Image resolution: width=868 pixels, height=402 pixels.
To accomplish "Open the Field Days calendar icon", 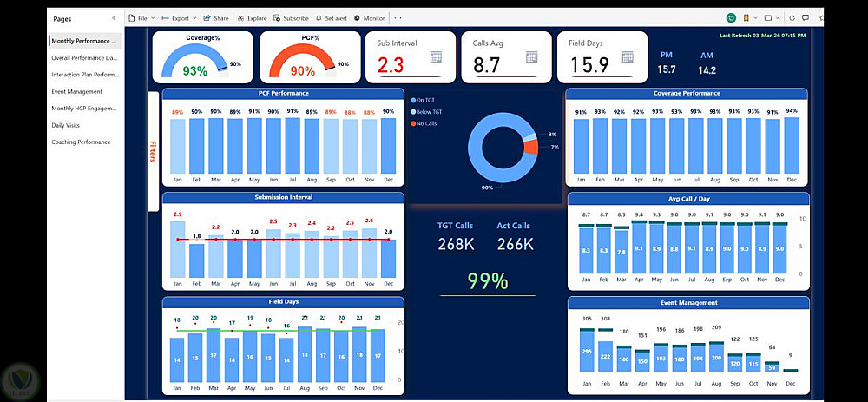I will coord(628,57).
